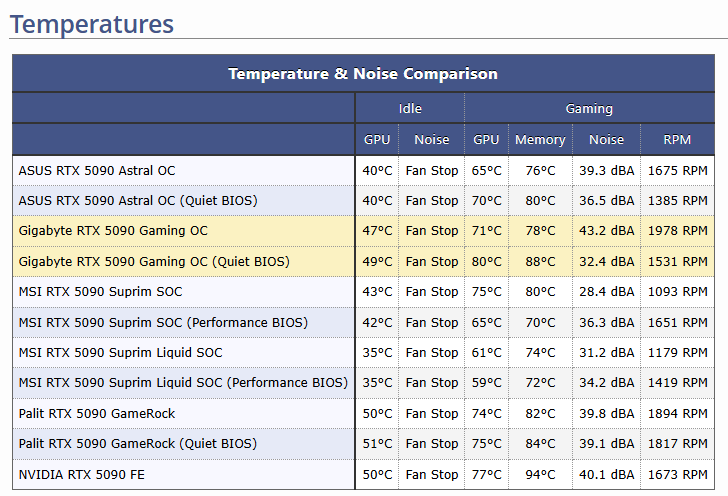Click the ASUS RTX 5090 Astral OC row label

pos(97,170)
